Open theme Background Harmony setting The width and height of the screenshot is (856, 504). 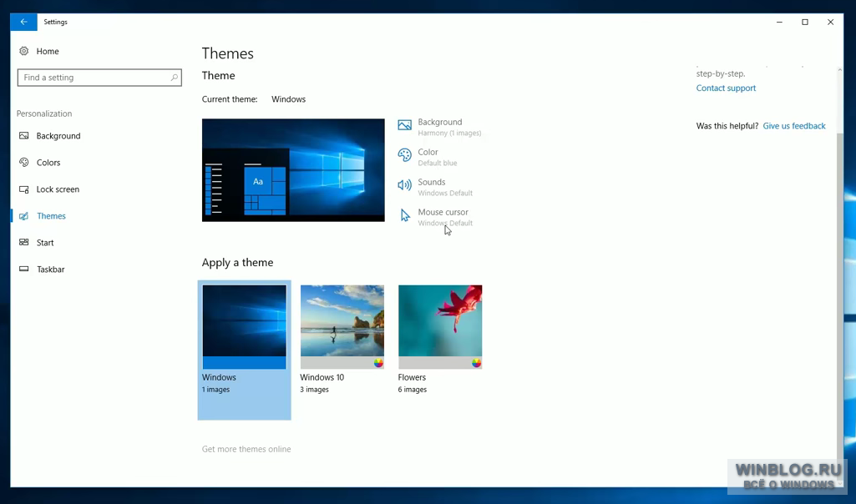pos(440,127)
